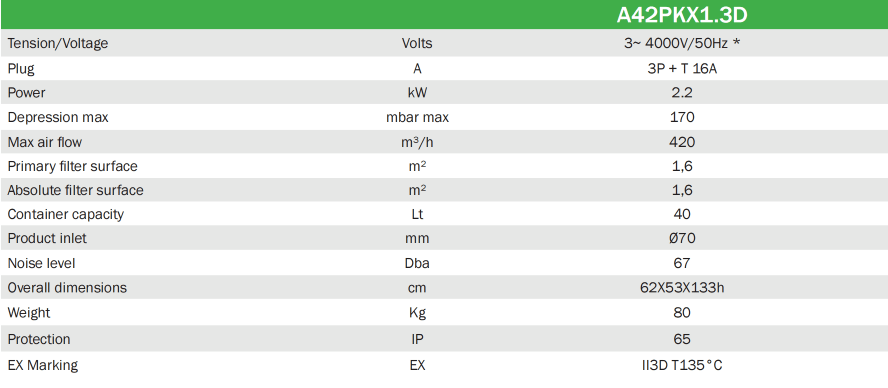888x388 pixels.
Task: Select the Absolute filter surface label
Action: click(75, 190)
